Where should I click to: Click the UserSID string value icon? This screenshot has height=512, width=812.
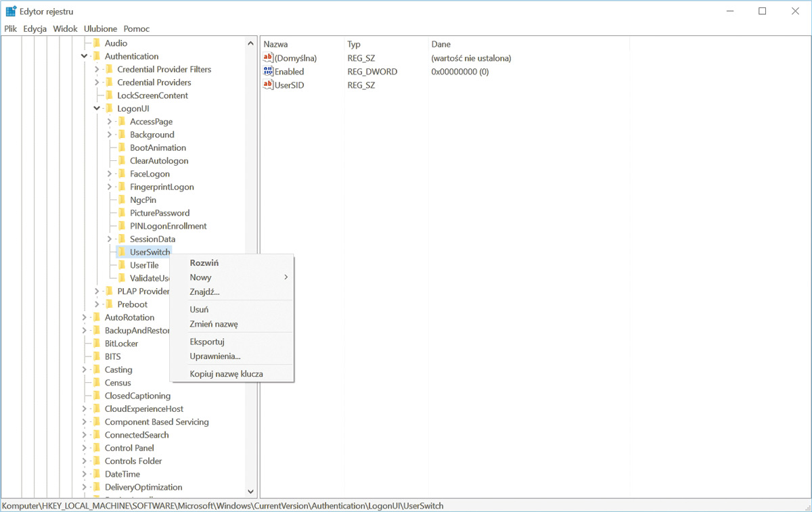point(269,85)
